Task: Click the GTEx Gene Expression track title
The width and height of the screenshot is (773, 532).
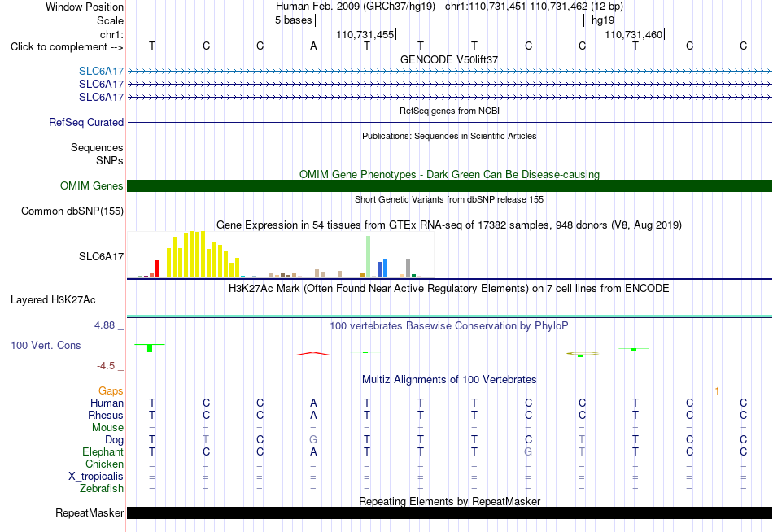Action: (449, 225)
